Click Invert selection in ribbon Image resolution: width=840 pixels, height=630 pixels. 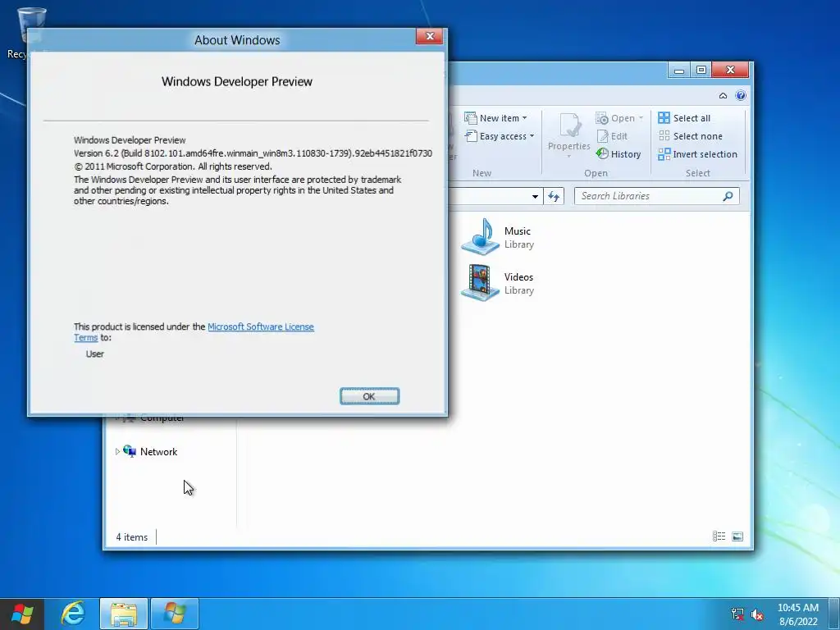click(x=698, y=154)
